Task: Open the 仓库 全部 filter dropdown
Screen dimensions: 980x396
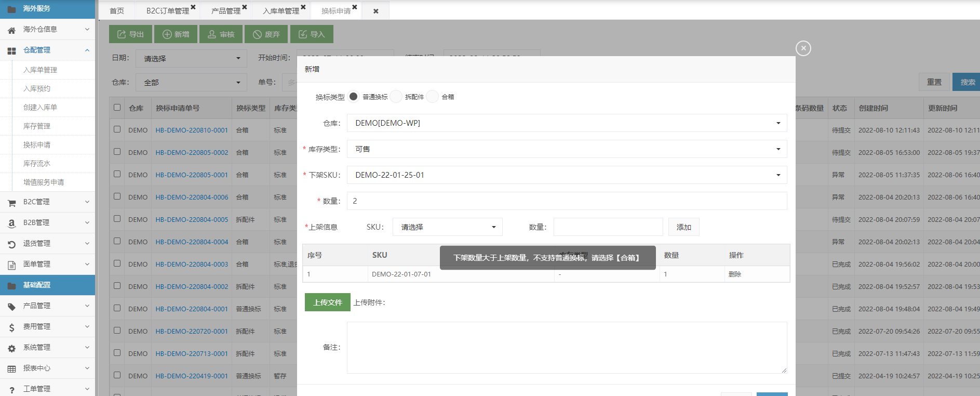Action: click(191, 82)
